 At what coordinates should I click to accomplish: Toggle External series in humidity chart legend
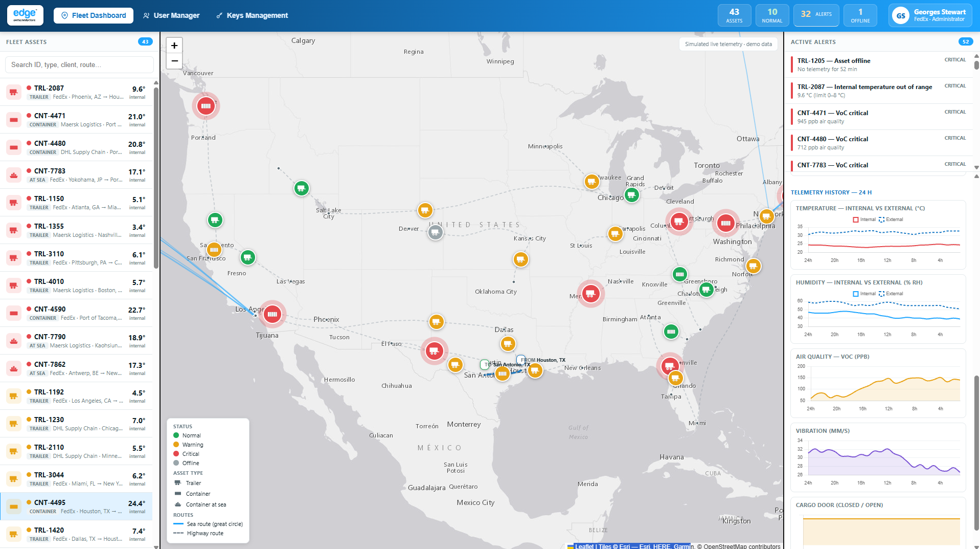point(891,294)
